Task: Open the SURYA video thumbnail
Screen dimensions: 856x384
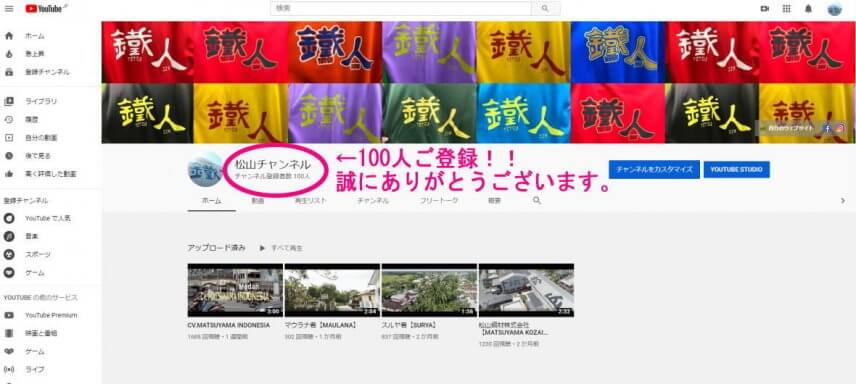Action: point(430,291)
